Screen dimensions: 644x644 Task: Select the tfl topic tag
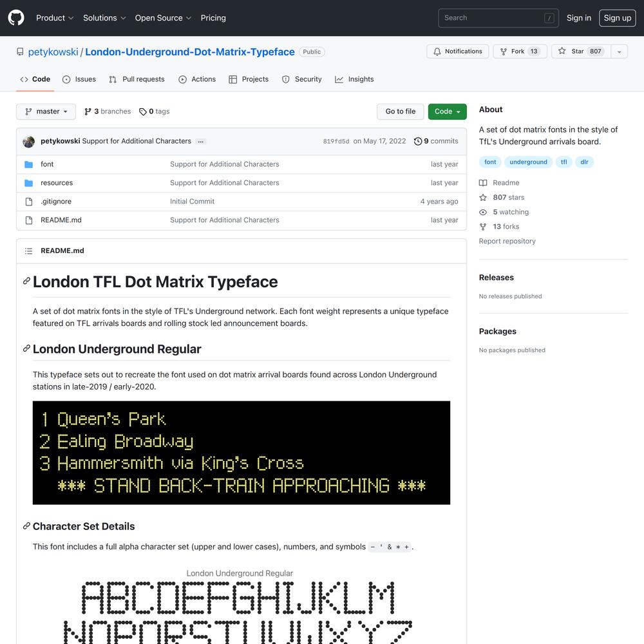tap(564, 162)
